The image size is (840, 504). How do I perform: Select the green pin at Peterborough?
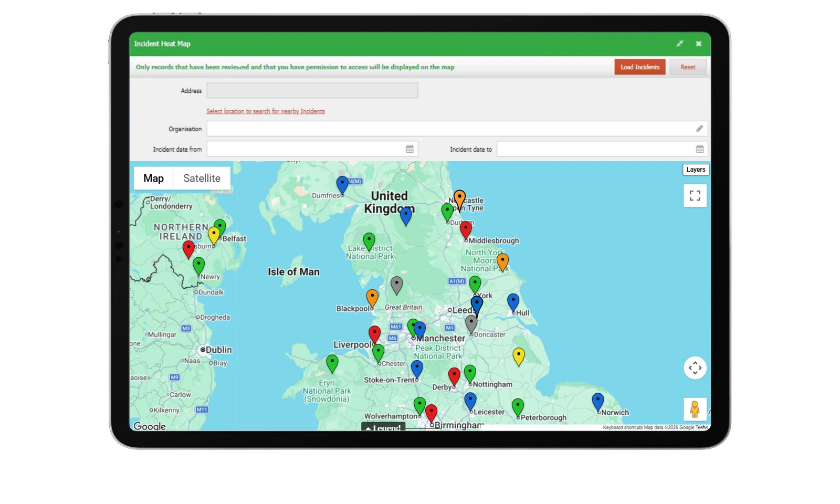[x=518, y=408]
